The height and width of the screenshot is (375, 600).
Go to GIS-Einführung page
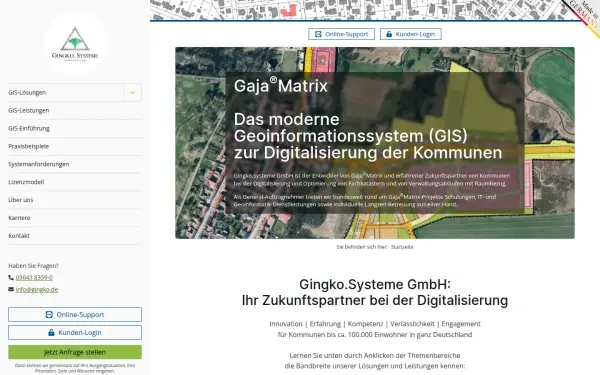[75, 128]
